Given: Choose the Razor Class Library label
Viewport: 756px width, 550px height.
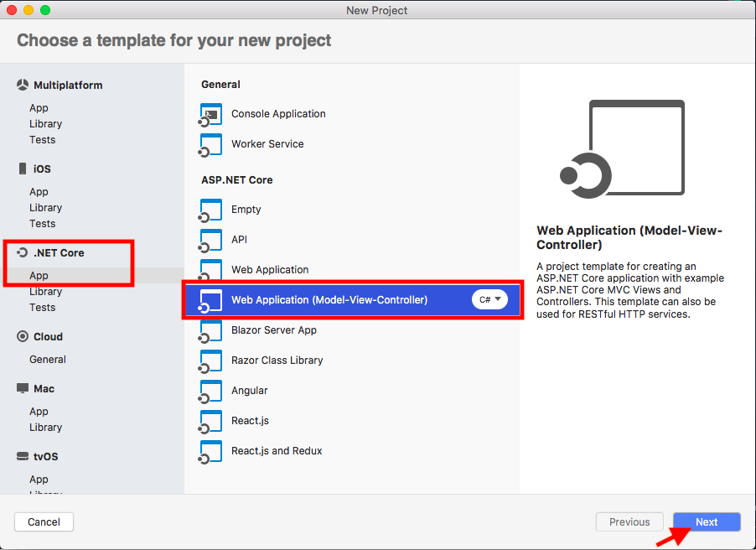Looking at the screenshot, I should click(277, 361).
